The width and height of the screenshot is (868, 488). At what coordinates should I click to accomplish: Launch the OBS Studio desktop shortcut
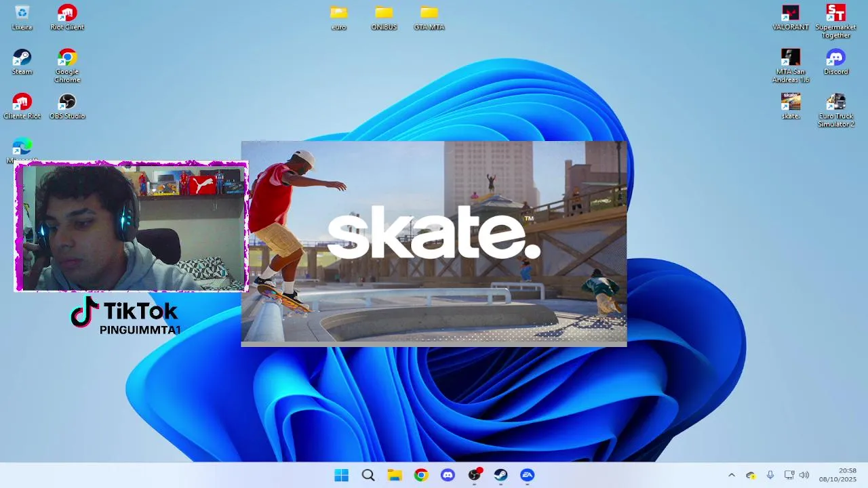pos(67,106)
